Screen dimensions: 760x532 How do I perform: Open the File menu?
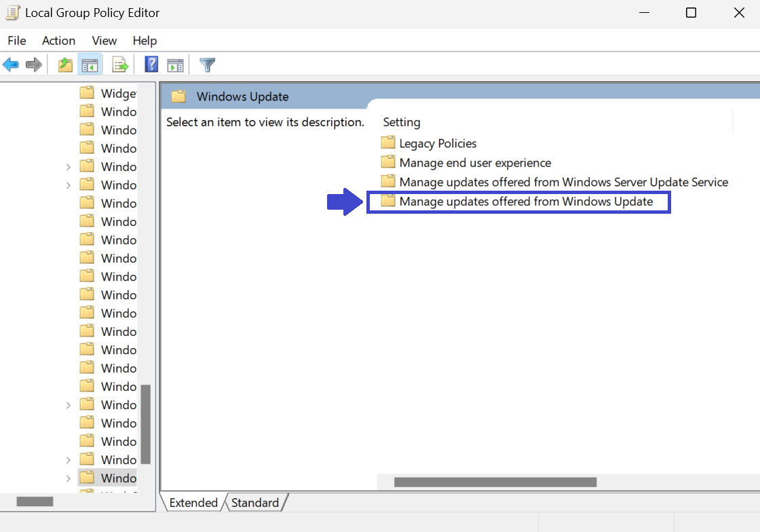(17, 41)
